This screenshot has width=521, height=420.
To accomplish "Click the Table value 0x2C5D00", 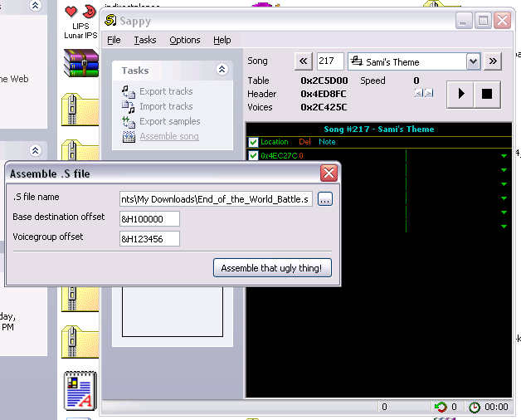I will [x=324, y=81].
